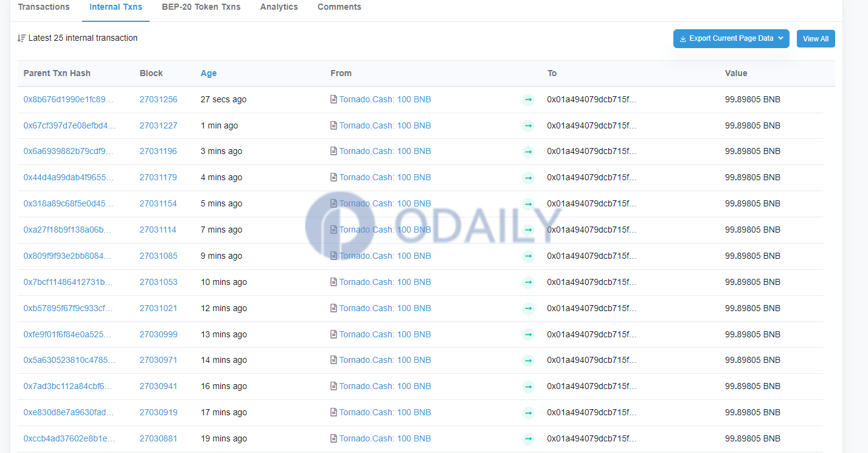Click contract file icon in block 27030941 row
The image size is (868, 453).
[x=334, y=386]
